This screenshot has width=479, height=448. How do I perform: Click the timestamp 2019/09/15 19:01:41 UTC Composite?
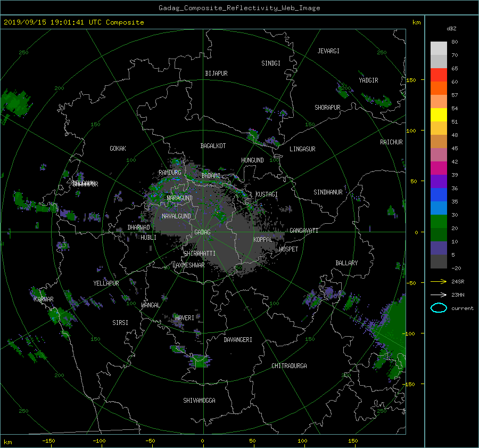click(x=74, y=22)
